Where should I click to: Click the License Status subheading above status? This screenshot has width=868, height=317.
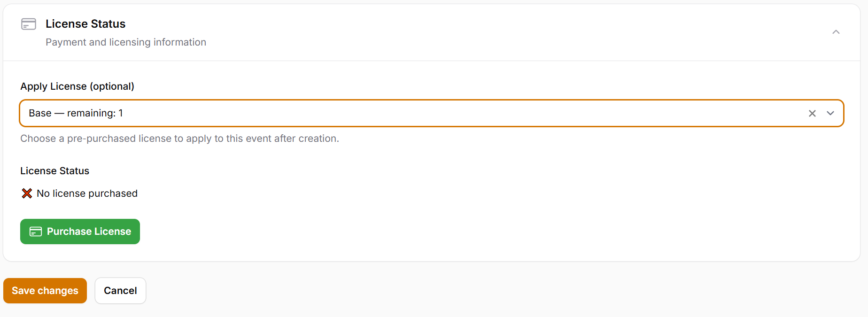[x=54, y=171]
